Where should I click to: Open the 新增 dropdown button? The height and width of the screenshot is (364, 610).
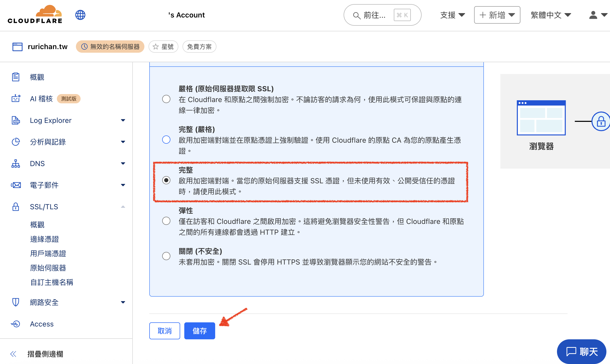[x=497, y=15]
